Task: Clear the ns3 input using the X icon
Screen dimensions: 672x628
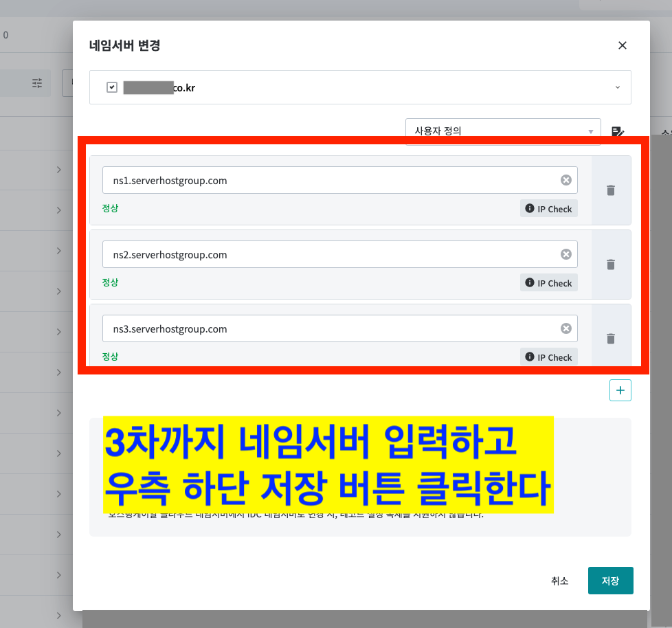Action: click(566, 328)
